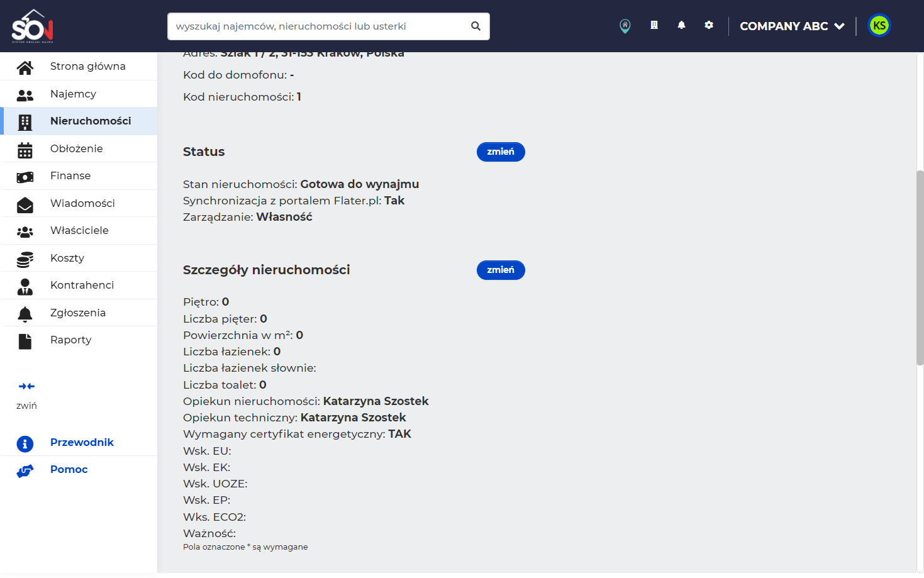Open the map location pin icon

pyautogui.click(x=625, y=26)
